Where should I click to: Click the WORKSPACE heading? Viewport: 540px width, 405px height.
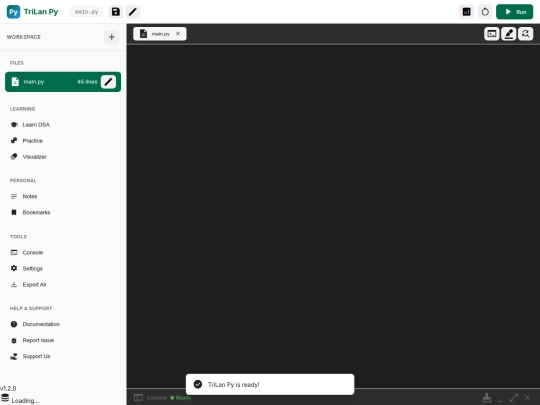(x=24, y=37)
